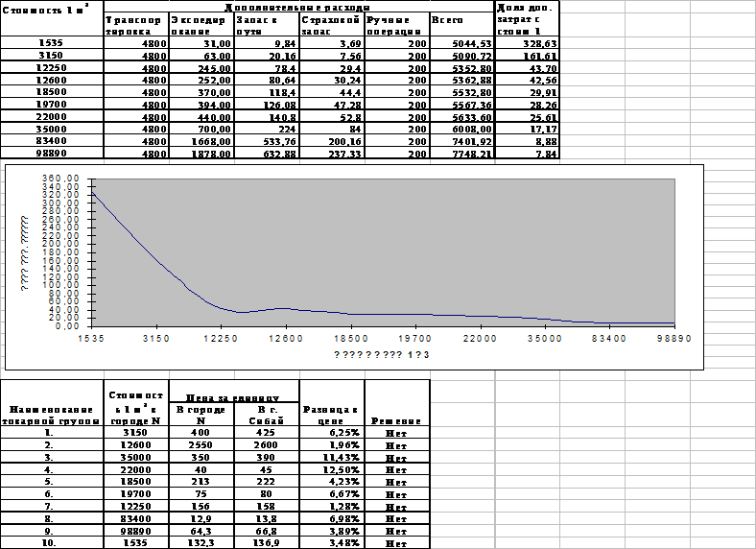
Task: Click the 22000 x-axis label
Action: point(480,338)
